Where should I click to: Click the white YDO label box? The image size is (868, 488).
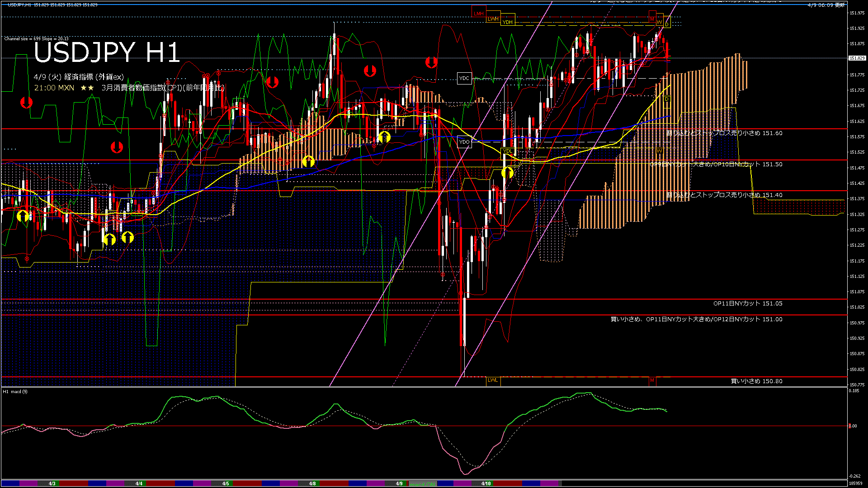coord(464,142)
